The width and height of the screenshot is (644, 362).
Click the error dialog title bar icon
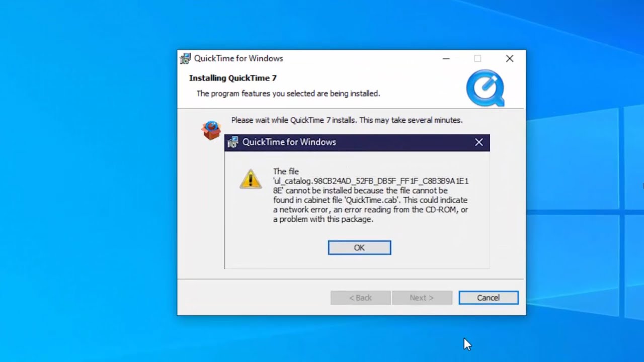(232, 142)
